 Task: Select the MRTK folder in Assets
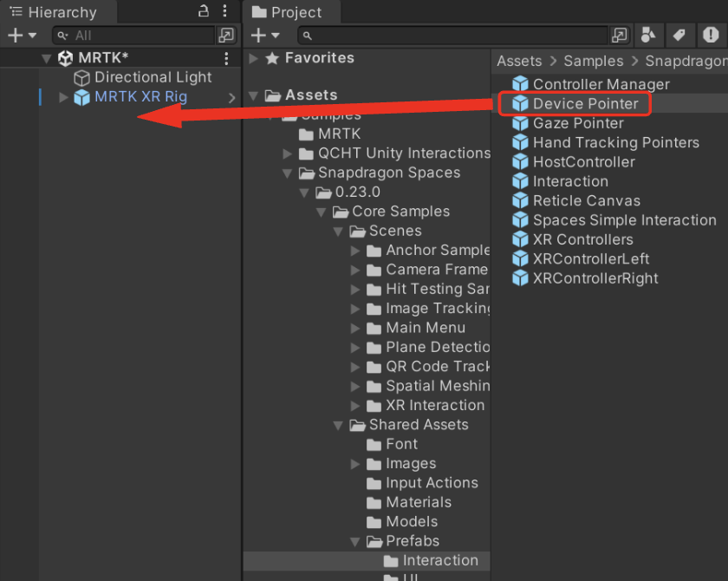tap(329, 134)
